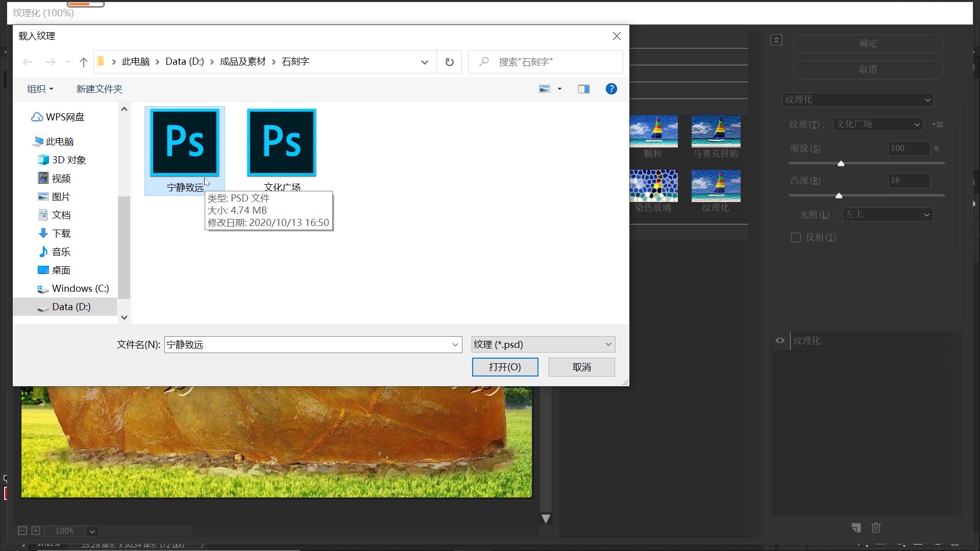Click the help question mark icon
Screen dimensions: 980x551
point(611,89)
